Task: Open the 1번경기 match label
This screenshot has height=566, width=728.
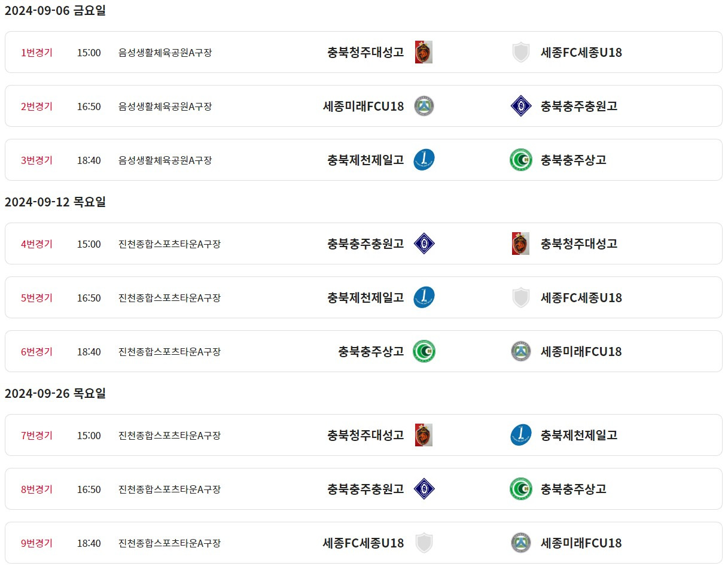Action: [36, 52]
